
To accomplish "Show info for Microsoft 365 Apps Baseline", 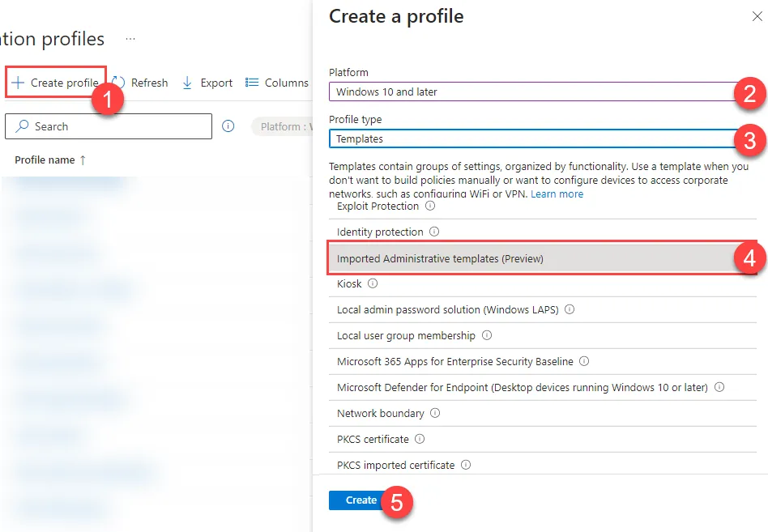I will point(584,361).
